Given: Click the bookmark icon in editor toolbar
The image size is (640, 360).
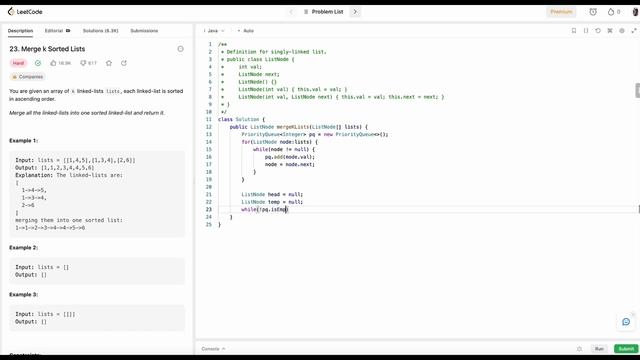Looking at the screenshot, I should pyautogui.click(x=574, y=31).
